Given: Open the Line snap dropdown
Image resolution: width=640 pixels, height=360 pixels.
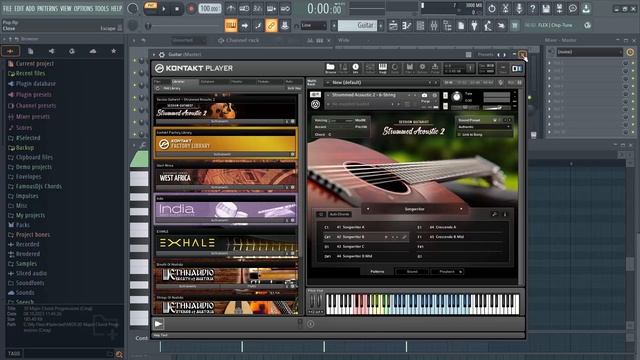Looking at the screenshot, I should (x=313, y=26).
